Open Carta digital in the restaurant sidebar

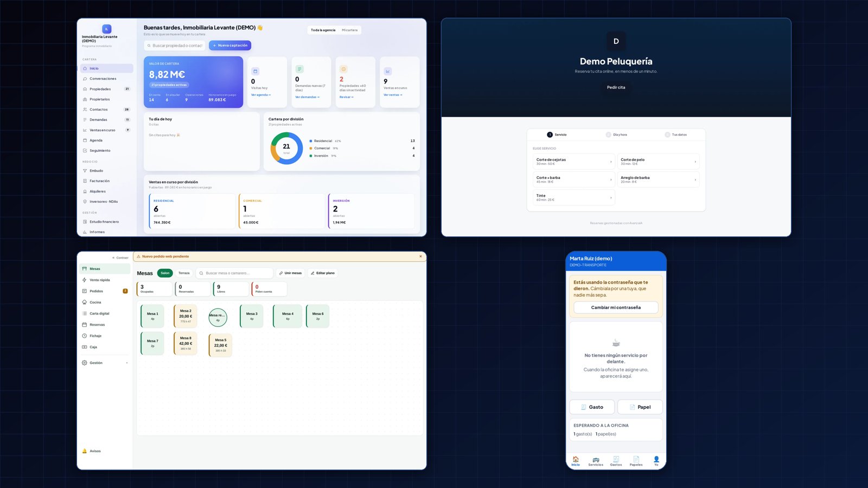tap(105, 314)
